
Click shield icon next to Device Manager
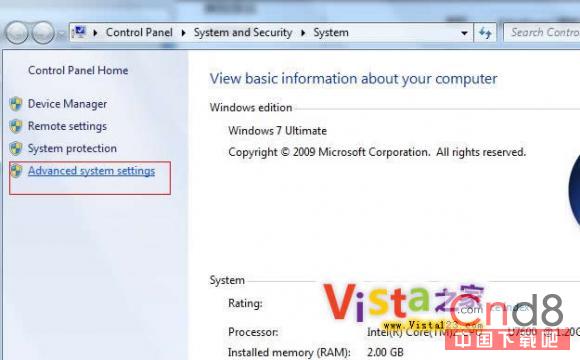[16, 104]
